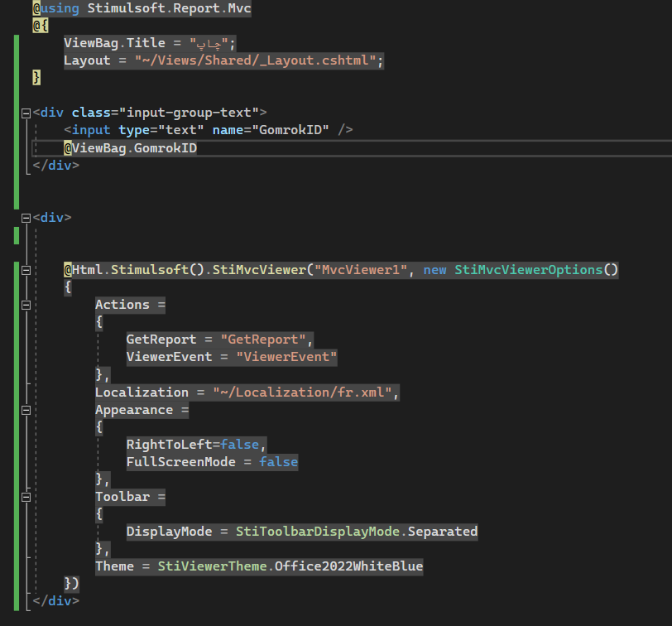Click the closing '</div>' on the last line
672x626 pixels.
pos(56,601)
